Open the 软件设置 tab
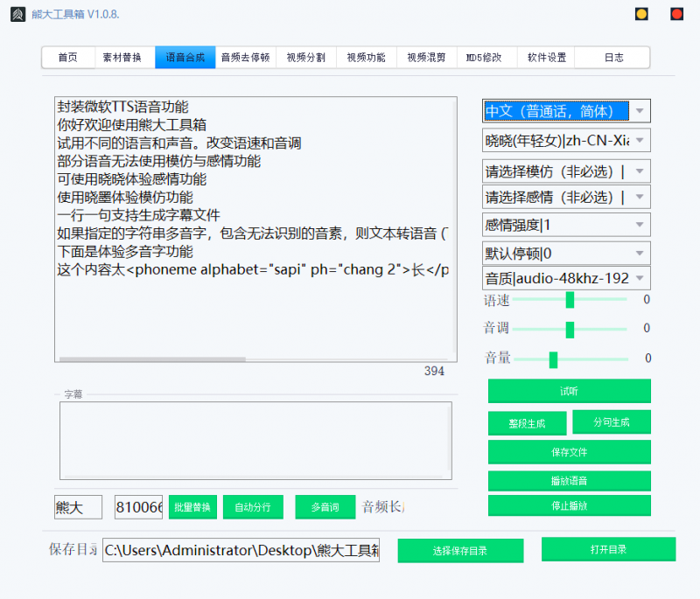The height and width of the screenshot is (599, 700). [544, 57]
